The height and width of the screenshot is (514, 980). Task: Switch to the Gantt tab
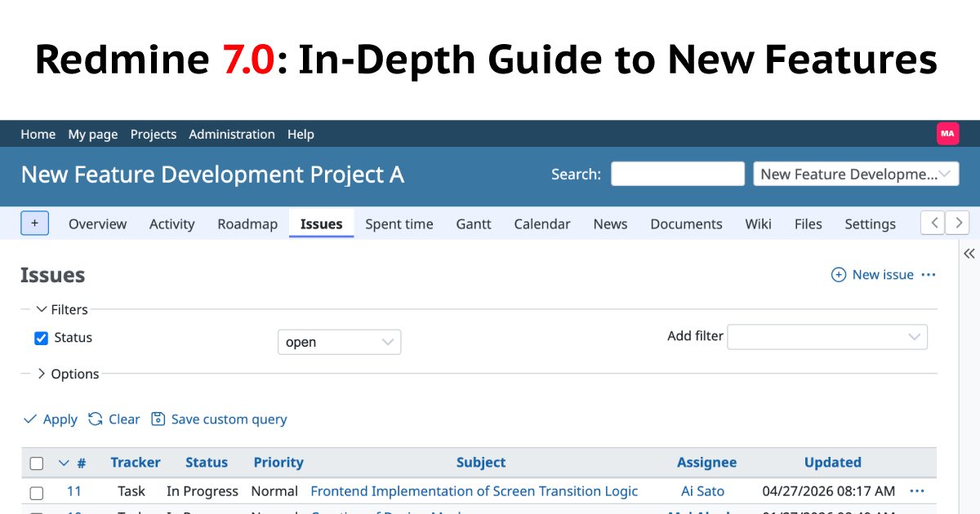pos(474,224)
